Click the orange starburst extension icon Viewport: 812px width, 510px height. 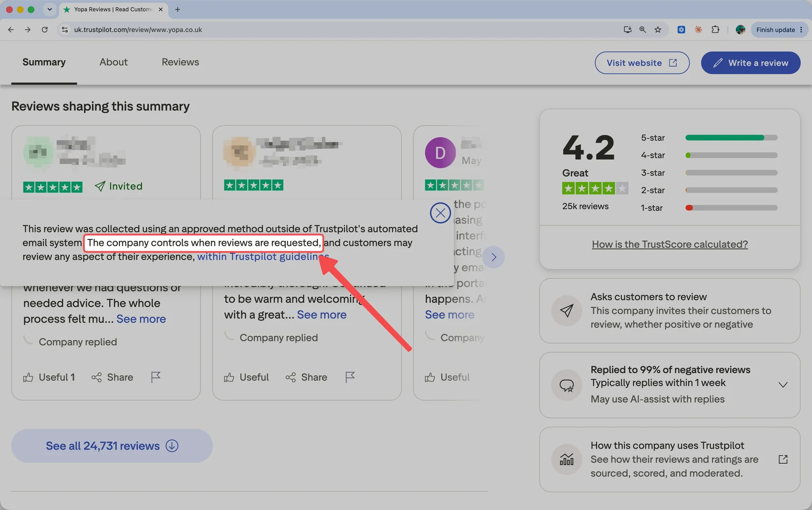(x=698, y=29)
